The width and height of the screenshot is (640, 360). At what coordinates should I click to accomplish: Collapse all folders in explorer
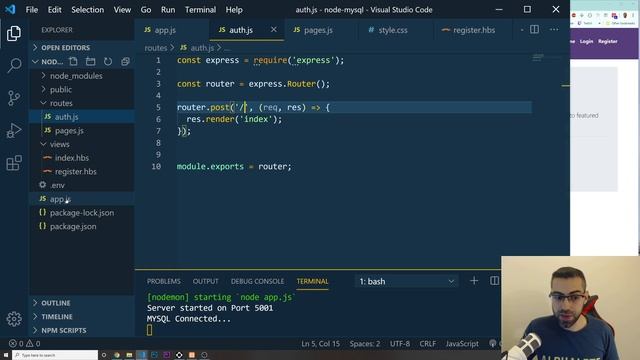[125, 62]
